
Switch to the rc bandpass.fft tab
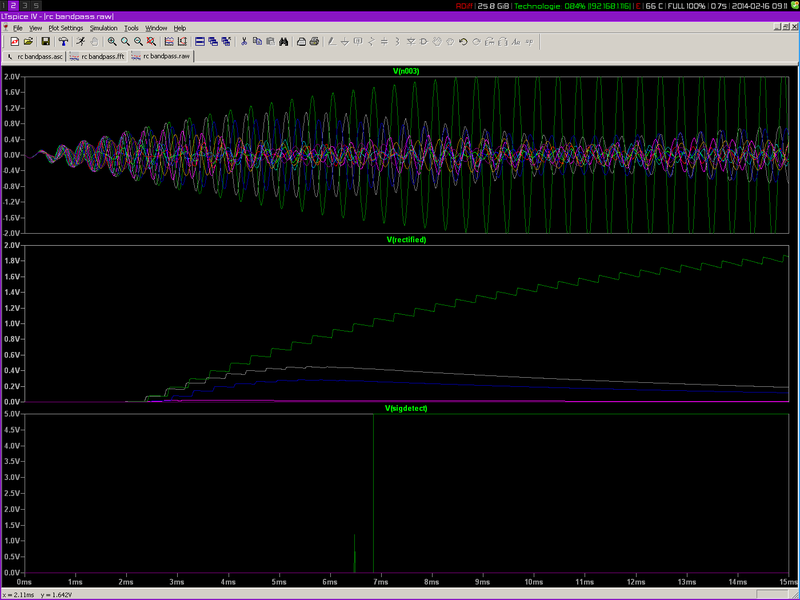tap(96, 57)
